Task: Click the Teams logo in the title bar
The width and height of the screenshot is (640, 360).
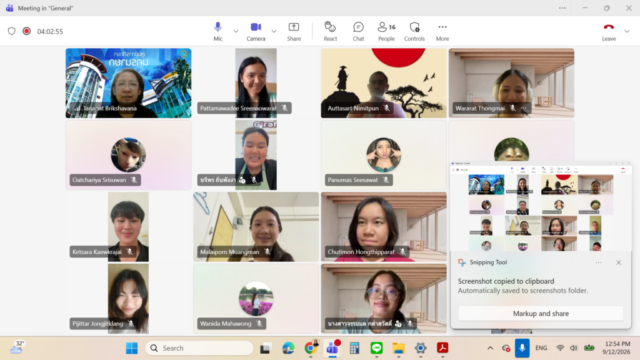Action: (x=9, y=8)
